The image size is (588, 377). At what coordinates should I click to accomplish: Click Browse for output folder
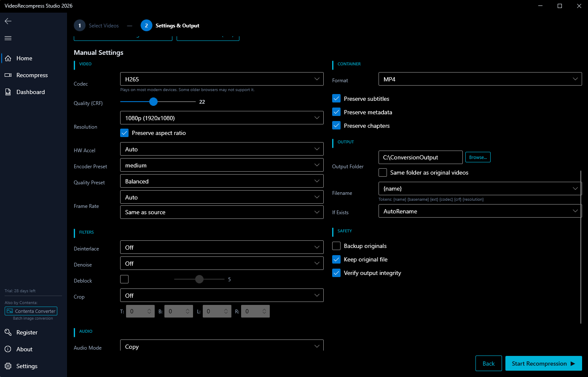[x=478, y=157]
